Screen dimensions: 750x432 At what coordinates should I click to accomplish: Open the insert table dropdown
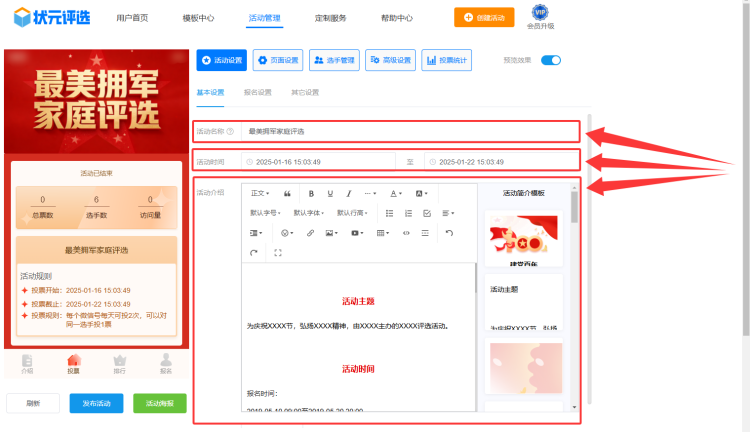point(383,233)
